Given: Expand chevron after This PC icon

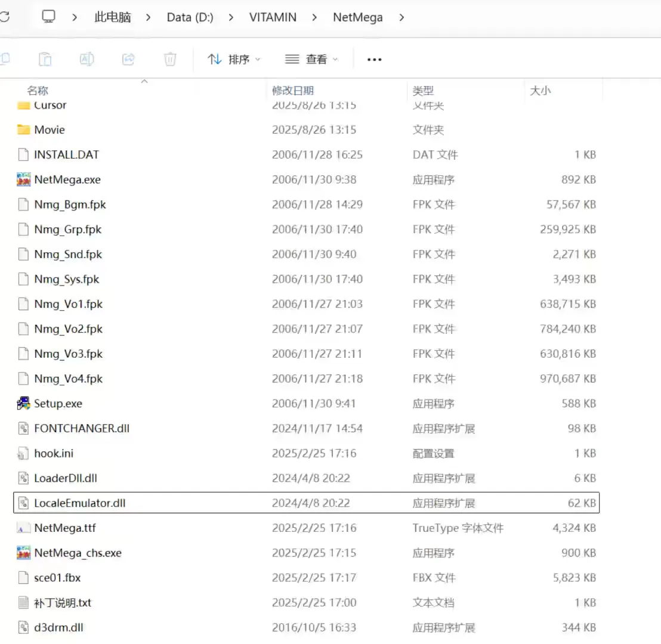Looking at the screenshot, I should tap(75, 17).
